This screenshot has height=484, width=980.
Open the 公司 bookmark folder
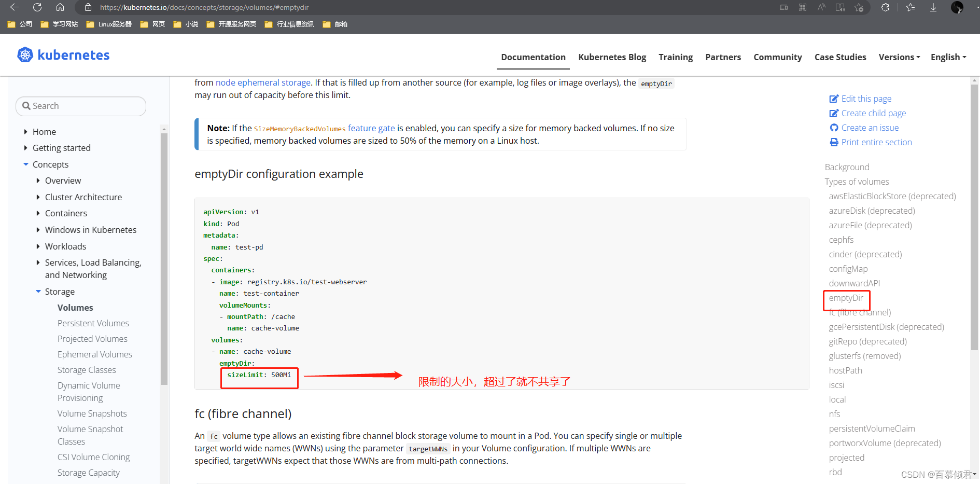(x=20, y=24)
